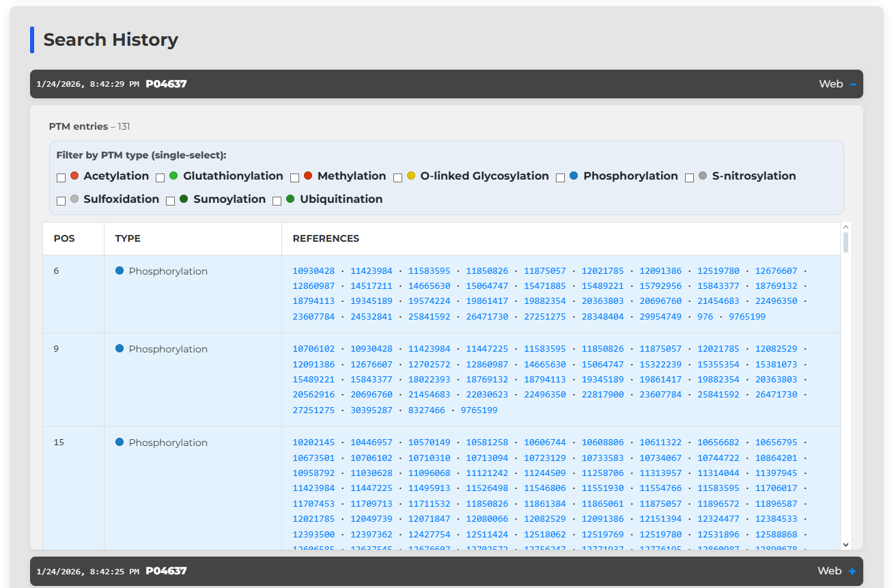This screenshot has height=588, width=894.
Task: Tick the Ubiquitination filter checkbox
Action: pyautogui.click(x=277, y=201)
